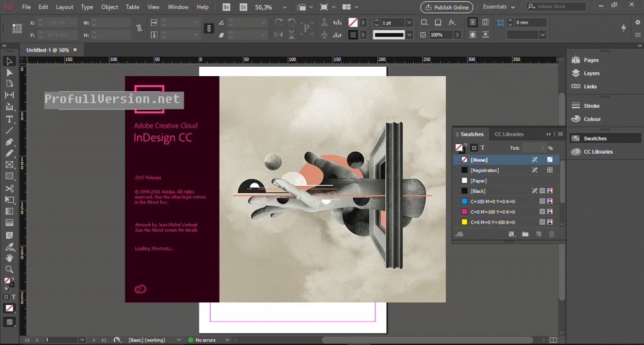The image size is (644, 345).
Task: Open the preflight No errors dropdown
Action: pyautogui.click(x=226, y=340)
